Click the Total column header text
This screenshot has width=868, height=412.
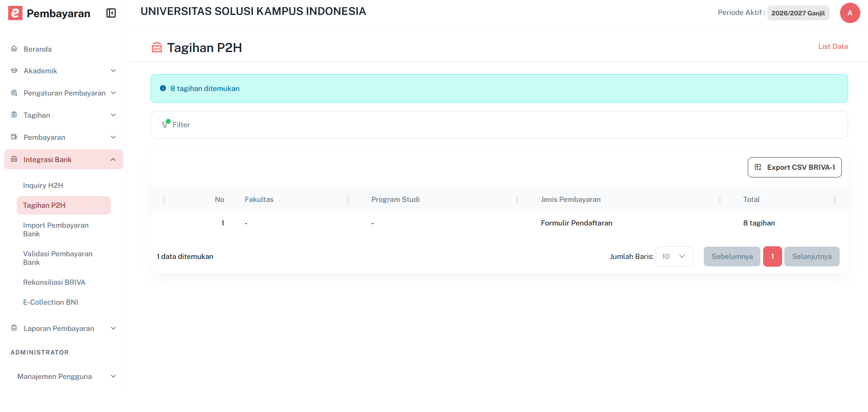pyautogui.click(x=751, y=199)
